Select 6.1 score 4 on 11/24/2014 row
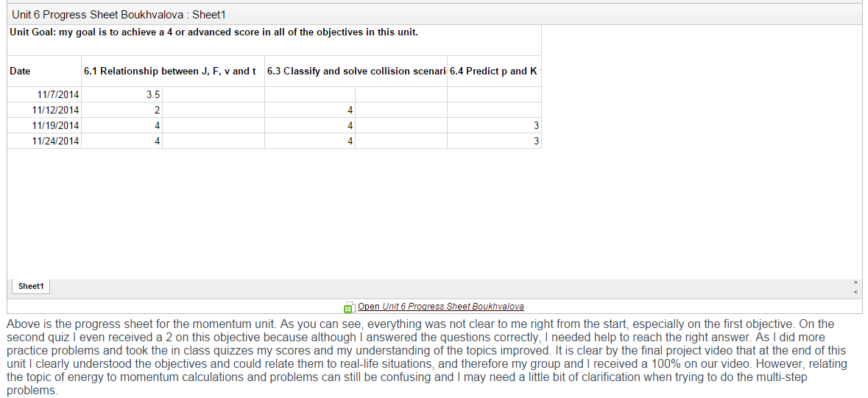 coord(121,142)
